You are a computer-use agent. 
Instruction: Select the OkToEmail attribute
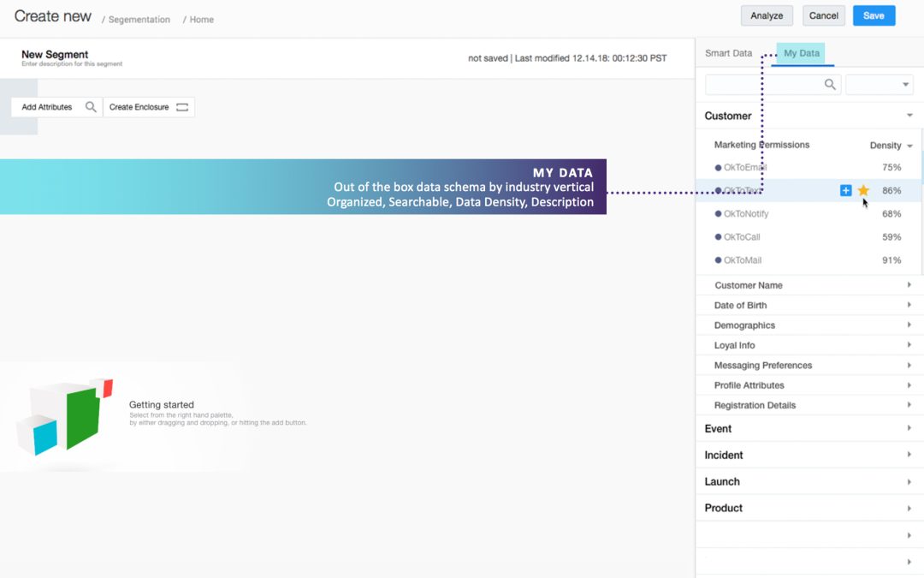click(x=745, y=168)
